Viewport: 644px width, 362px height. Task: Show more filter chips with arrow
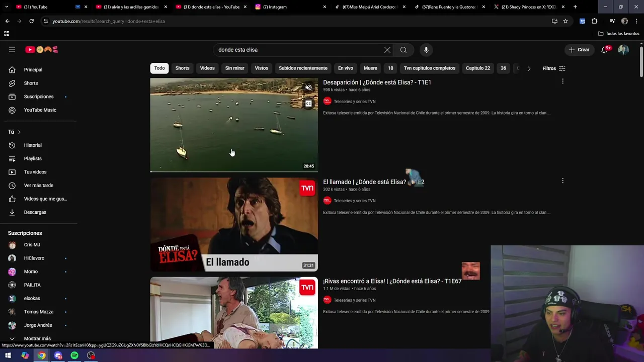529,68
